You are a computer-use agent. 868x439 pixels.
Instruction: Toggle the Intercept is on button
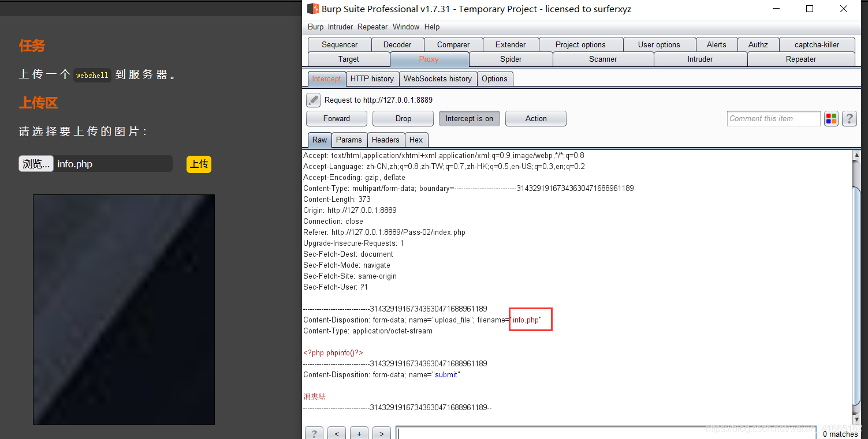coord(470,118)
